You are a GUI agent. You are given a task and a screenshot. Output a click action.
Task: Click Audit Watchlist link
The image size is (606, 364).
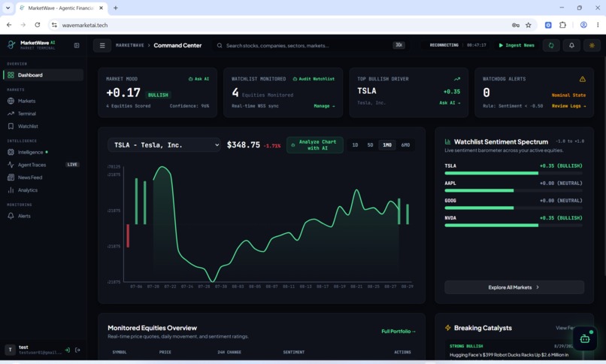pyautogui.click(x=314, y=79)
